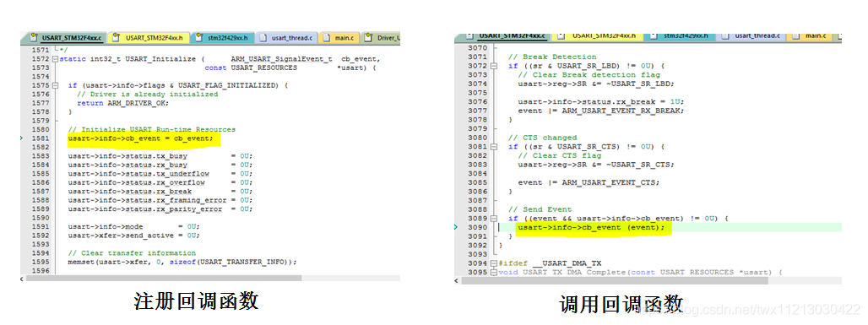The image size is (868, 325).
Task: Click 'usart->info->status.rx_parity_error' at line 1589
Action: coord(145,209)
